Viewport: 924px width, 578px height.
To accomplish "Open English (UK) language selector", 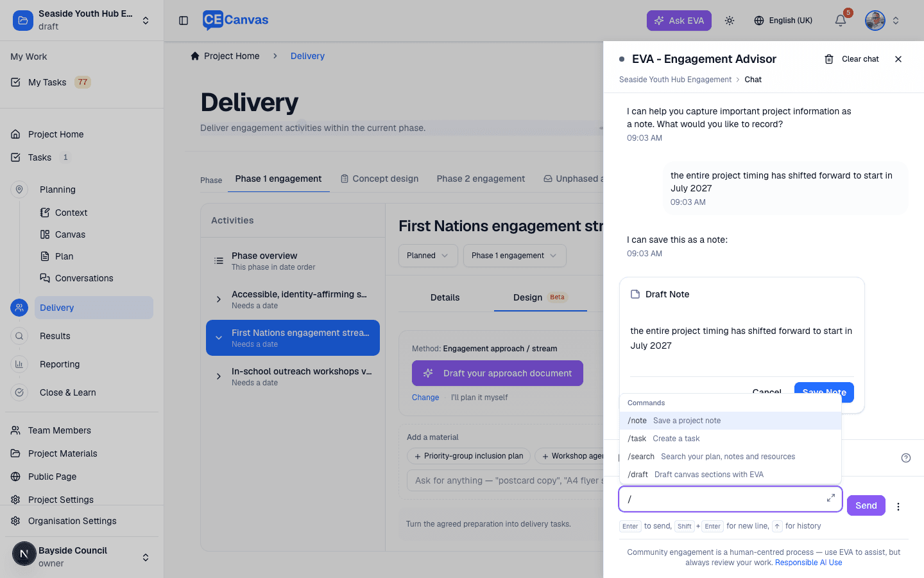I will [x=783, y=21].
